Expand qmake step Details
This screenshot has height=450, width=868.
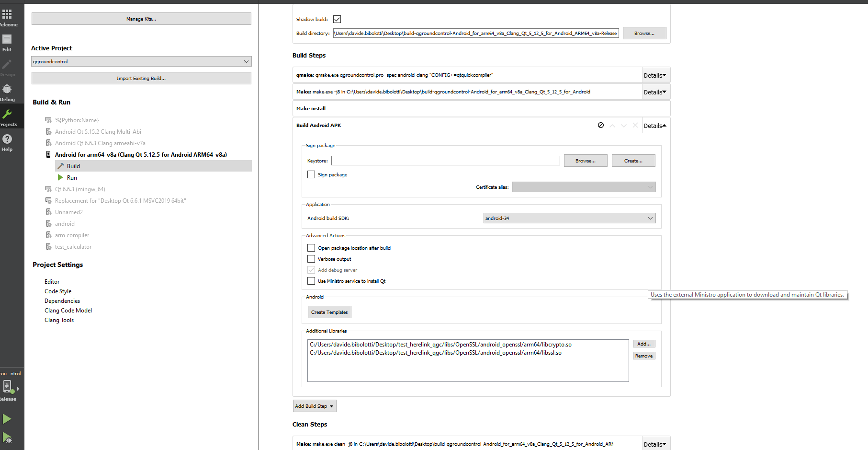pos(655,75)
